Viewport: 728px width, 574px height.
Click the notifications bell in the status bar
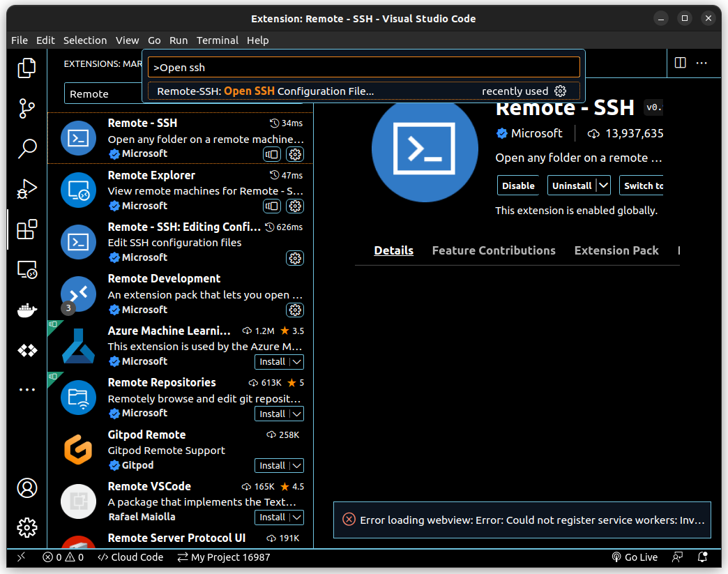(x=702, y=557)
